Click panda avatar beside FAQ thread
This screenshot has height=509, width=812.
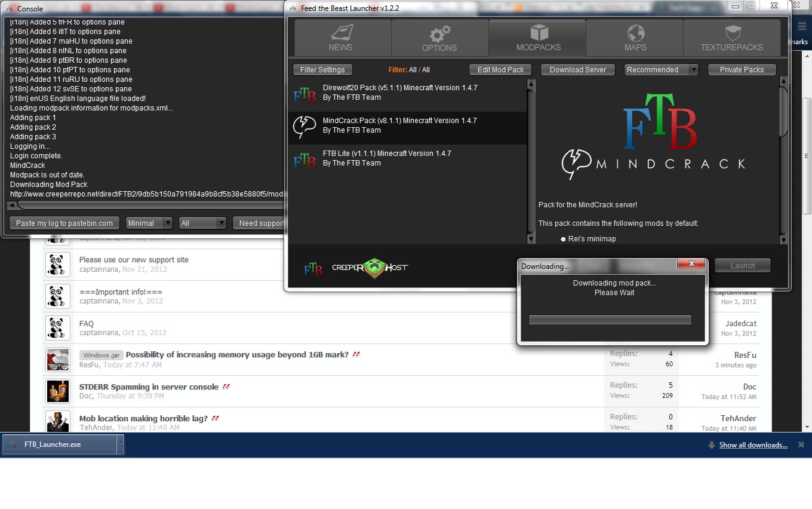(x=57, y=328)
